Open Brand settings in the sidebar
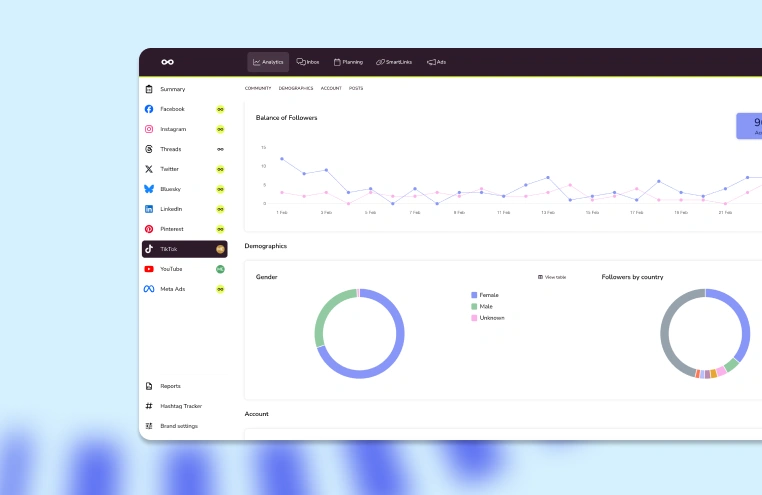The image size is (762, 495). click(x=179, y=426)
